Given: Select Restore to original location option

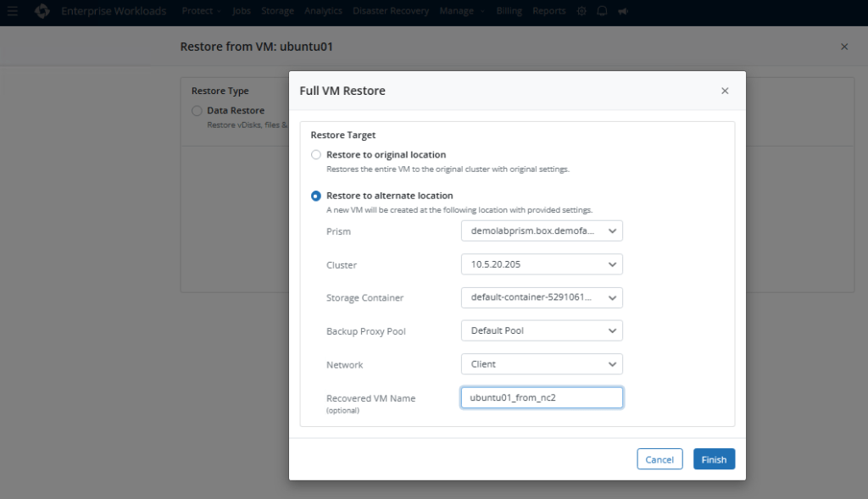Looking at the screenshot, I should tap(316, 155).
